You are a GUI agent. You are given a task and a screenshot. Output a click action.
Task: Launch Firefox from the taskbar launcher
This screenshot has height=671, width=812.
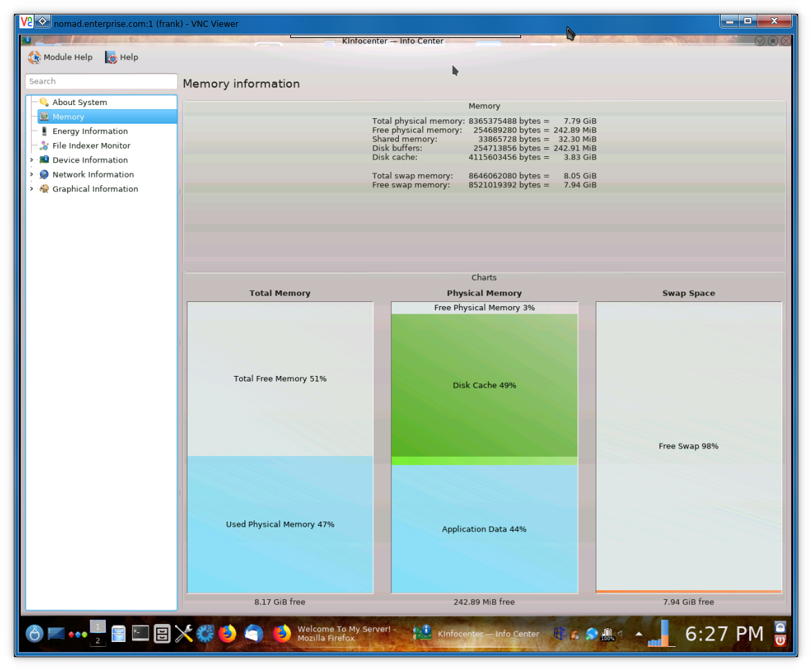coord(227,634)
